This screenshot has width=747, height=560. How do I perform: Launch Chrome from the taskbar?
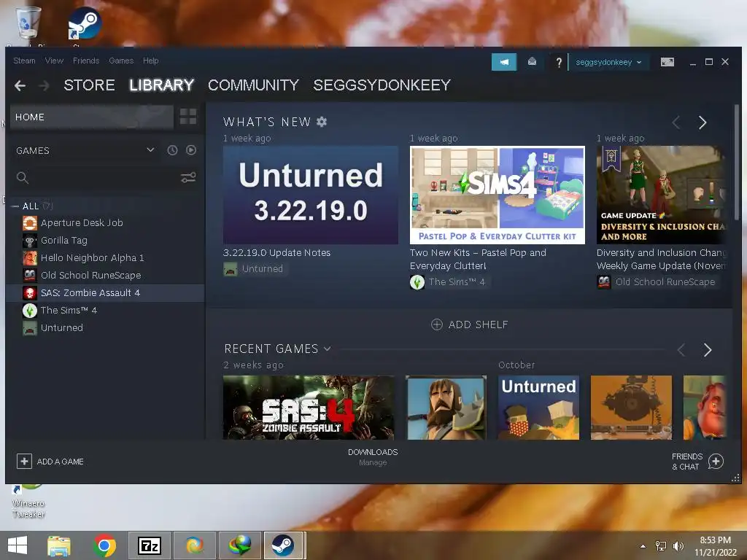(x=105, y=545)
